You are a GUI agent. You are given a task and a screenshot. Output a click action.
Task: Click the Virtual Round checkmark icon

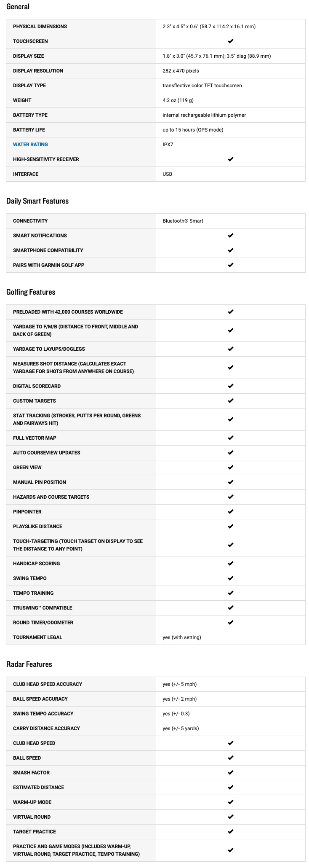(x=230, y=817)
